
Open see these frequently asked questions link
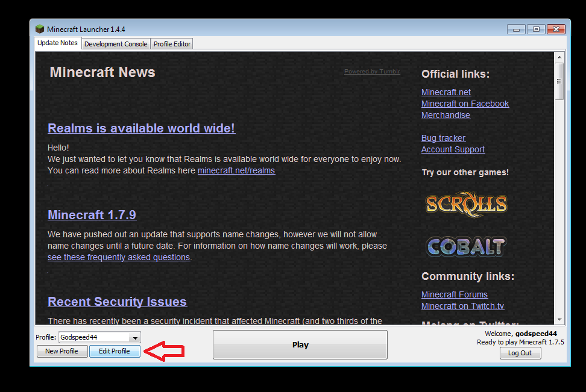[119, 257]
